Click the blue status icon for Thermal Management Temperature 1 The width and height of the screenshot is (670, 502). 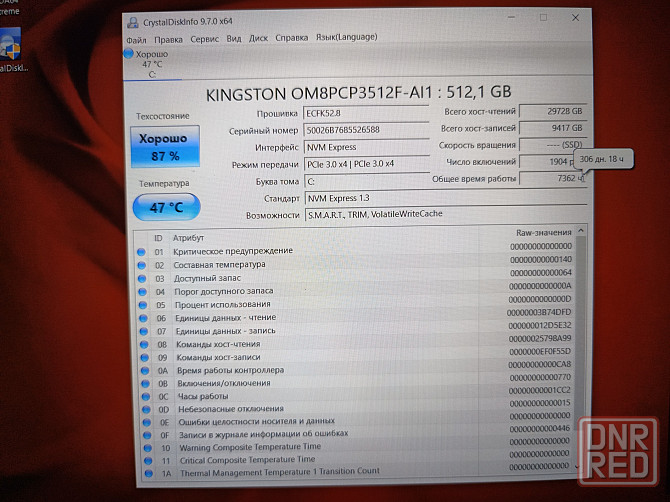click(149, 473)
